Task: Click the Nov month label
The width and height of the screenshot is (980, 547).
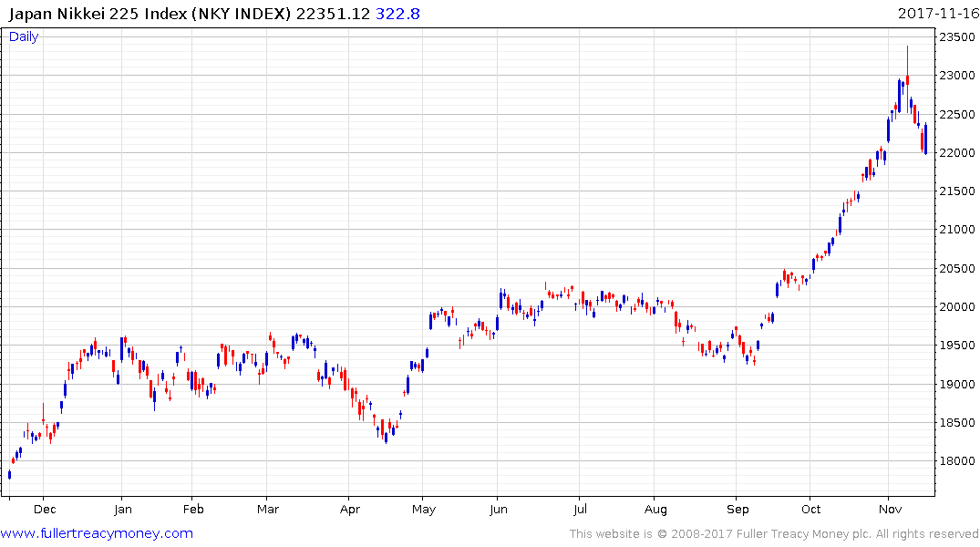Action: 890,510
